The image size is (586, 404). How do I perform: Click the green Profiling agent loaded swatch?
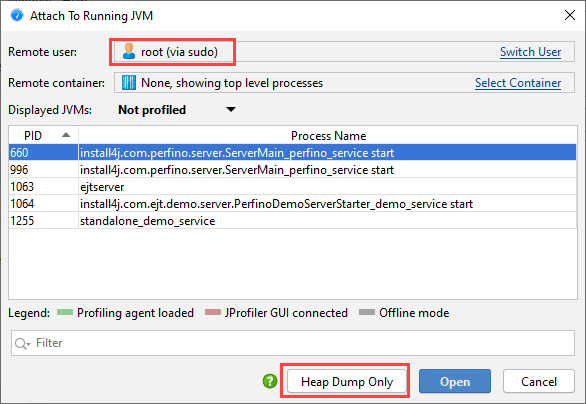coord(65,312)
